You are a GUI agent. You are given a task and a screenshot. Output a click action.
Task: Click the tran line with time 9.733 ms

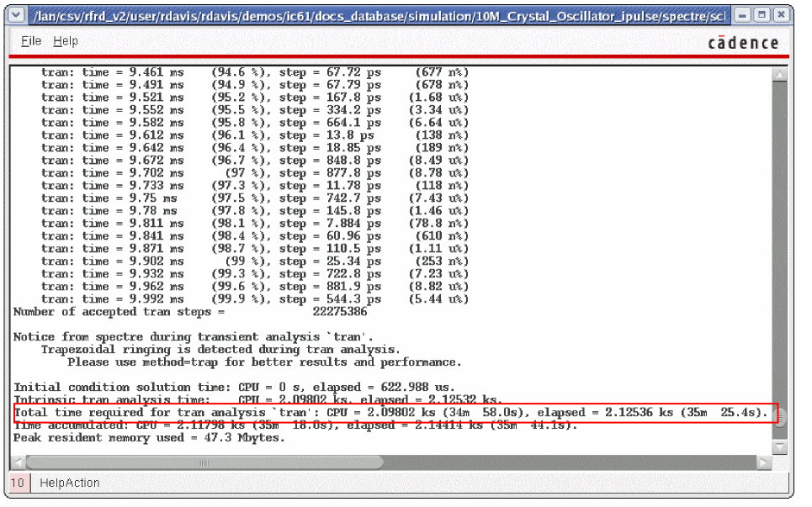pyautogui.click(x=255, y=186)
